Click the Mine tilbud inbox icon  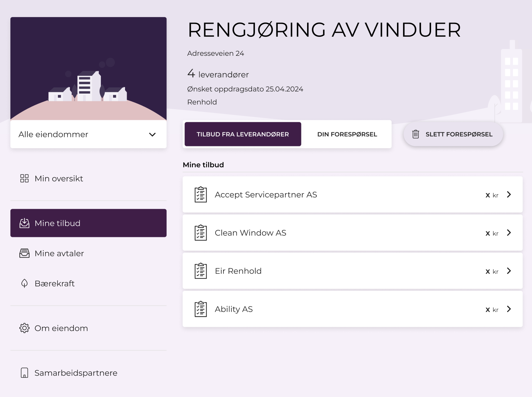coord(24,223)
